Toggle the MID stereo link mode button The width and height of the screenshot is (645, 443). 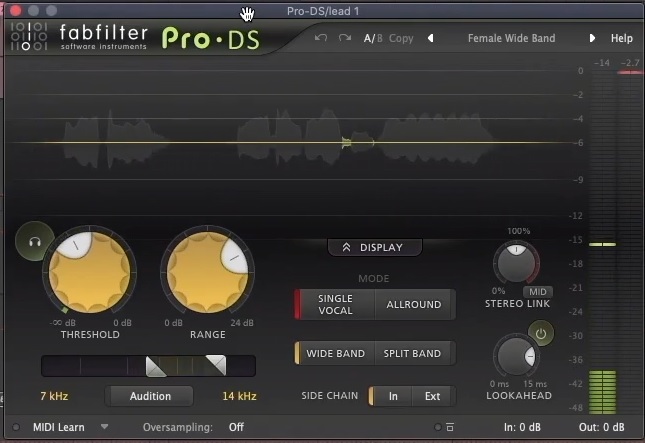click(538, 292)
